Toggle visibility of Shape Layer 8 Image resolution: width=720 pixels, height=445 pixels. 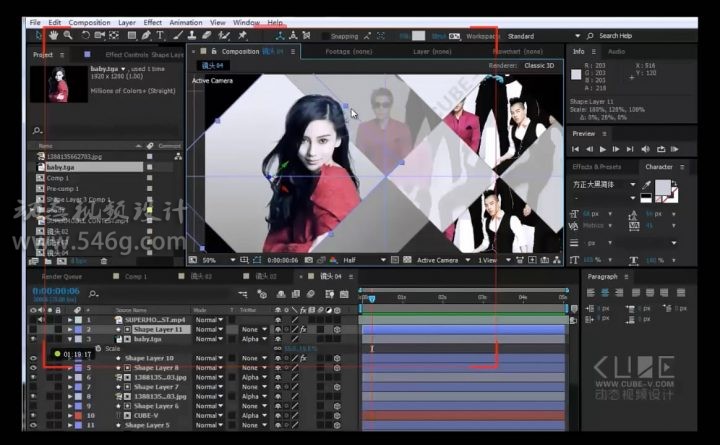tap(33, 368)
